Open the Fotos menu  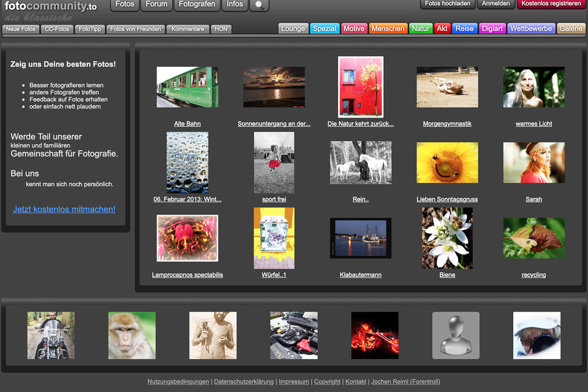[x=125, y=4]
